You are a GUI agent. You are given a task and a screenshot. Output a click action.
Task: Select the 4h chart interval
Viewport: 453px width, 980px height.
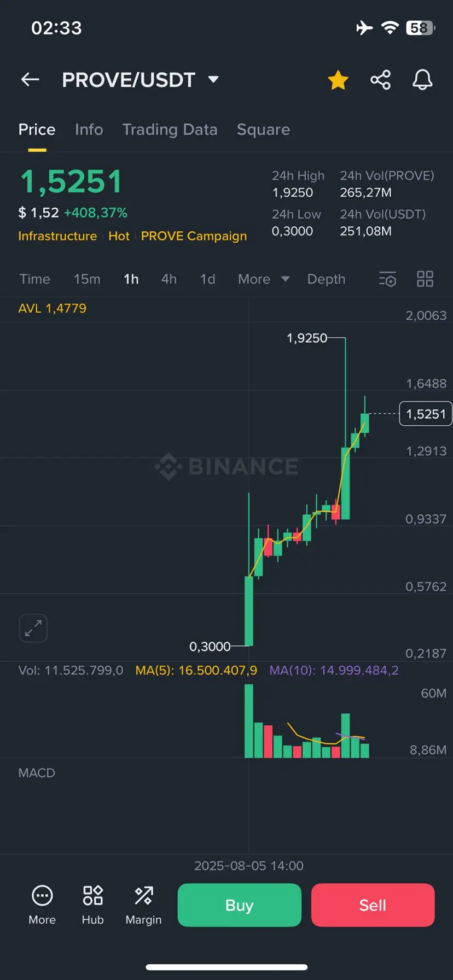pos(169,279)
